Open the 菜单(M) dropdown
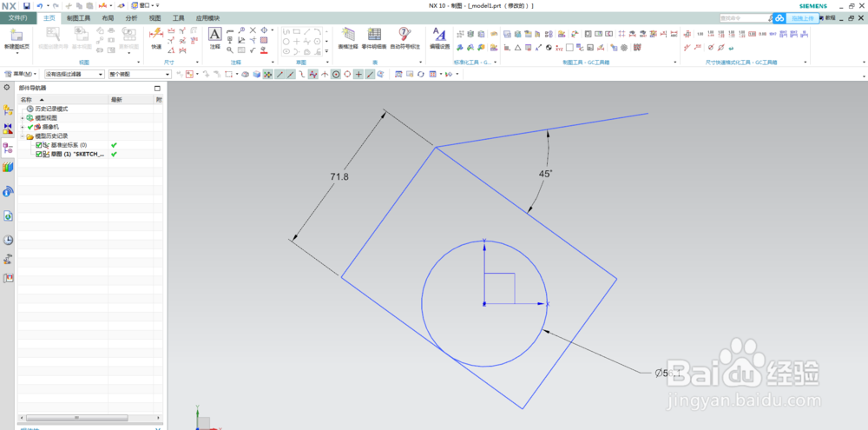The height and width of the screenshot is (430, 868). (21, 74)
